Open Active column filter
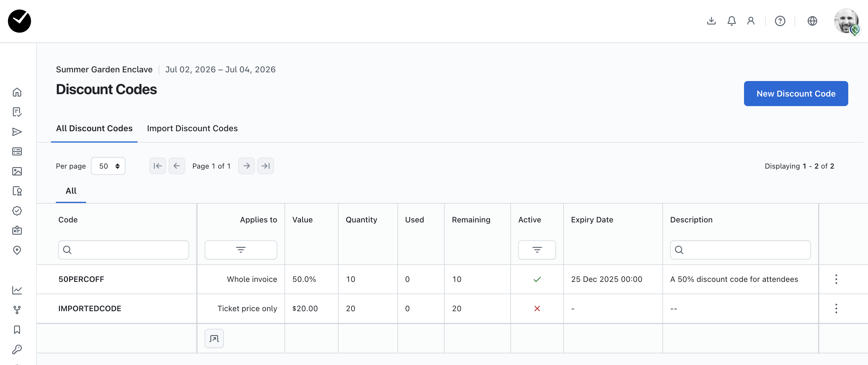The image size is (868, 365). [537, 250]
